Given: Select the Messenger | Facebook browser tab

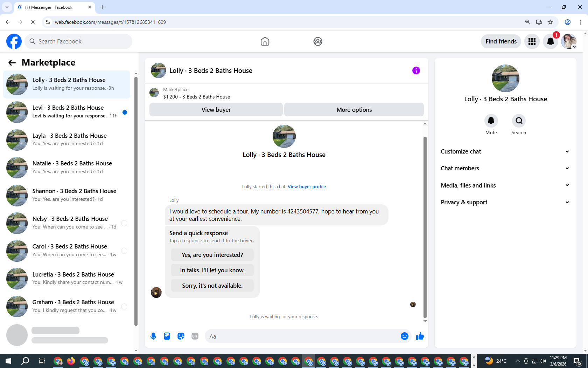Looking at the screenshot, I should click(54, 7).
